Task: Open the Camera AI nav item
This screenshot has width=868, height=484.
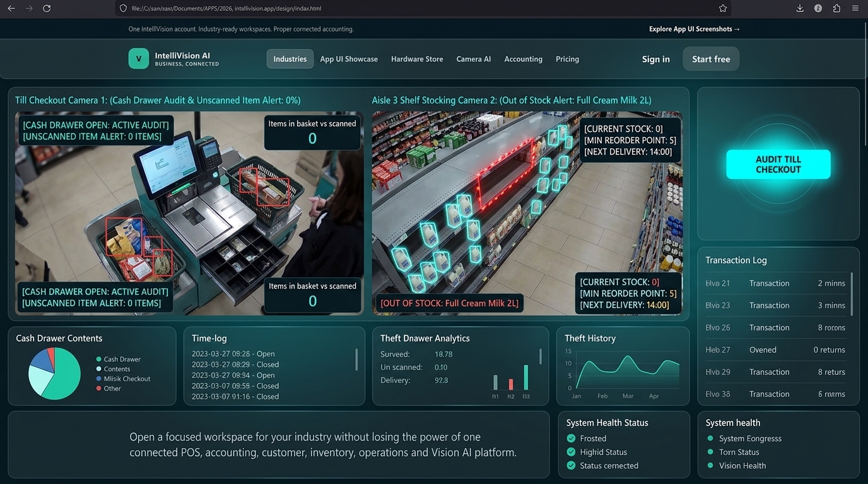Action: pyautogui.click(x=474, y=59)
